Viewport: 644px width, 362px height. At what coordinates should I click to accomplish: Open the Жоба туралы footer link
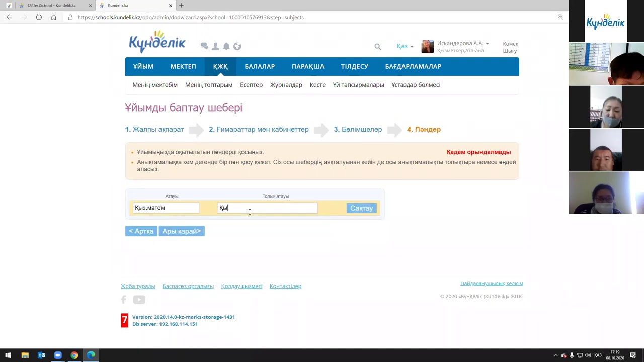(138, 286)
